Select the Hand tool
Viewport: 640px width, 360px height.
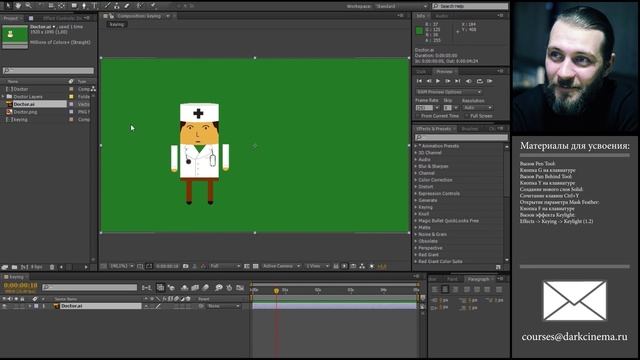18,5
